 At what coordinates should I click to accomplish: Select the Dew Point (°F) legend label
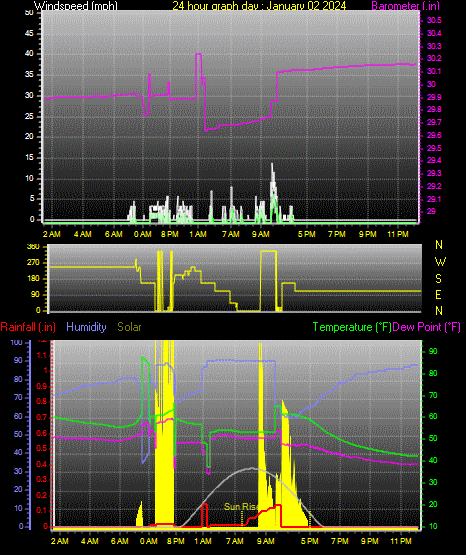coord(427,327)
